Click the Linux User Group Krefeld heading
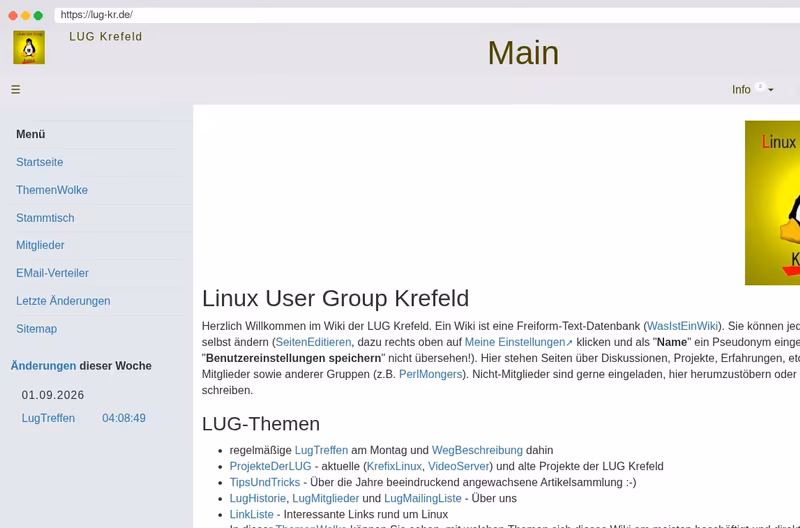Viewport: 800px width, 528px height. tap(335, 298)
